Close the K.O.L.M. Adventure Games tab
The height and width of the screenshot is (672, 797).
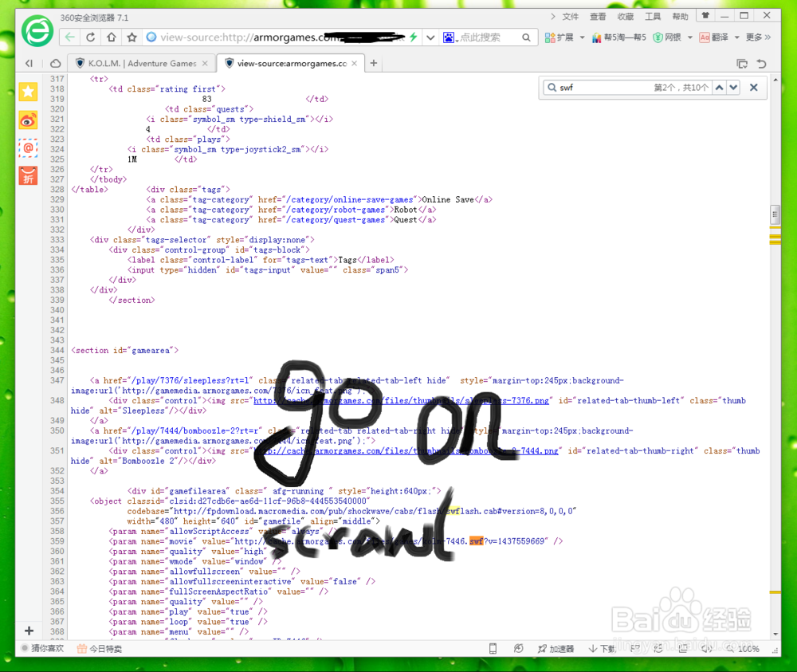click(205, 63)
